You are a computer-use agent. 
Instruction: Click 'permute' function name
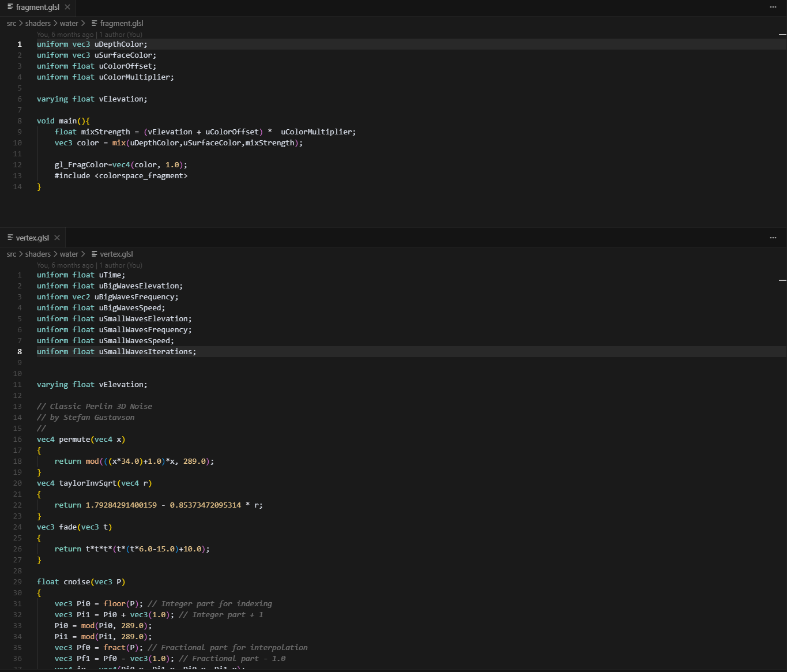point(74,440)
